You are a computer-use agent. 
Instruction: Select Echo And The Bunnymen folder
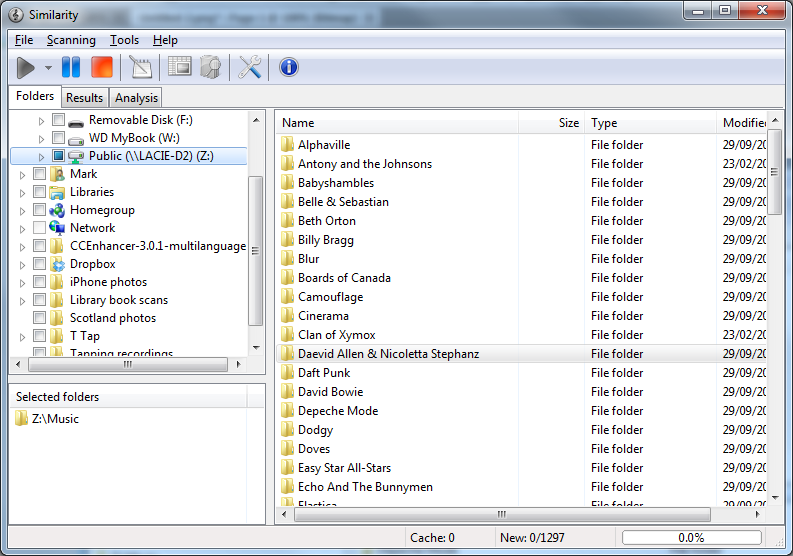521,487
